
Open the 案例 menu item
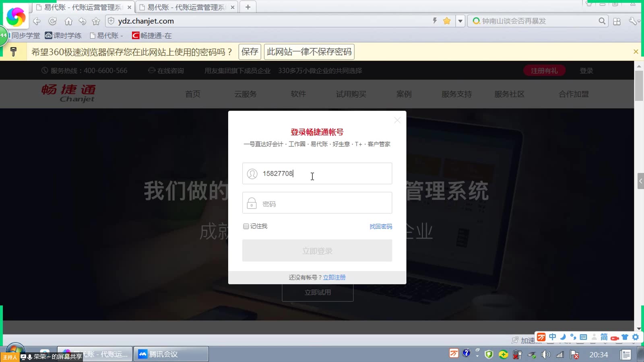[404, 94]
